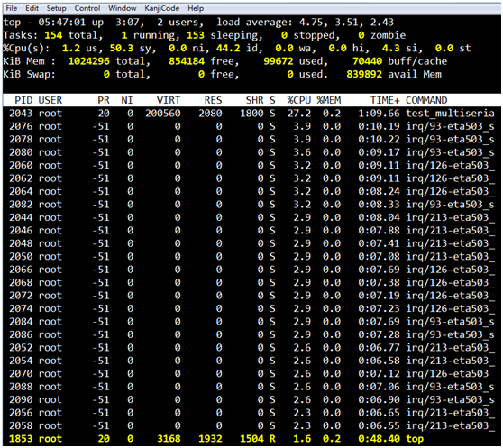
Task: Click the COMMAND column header
Action: point(426,100)
